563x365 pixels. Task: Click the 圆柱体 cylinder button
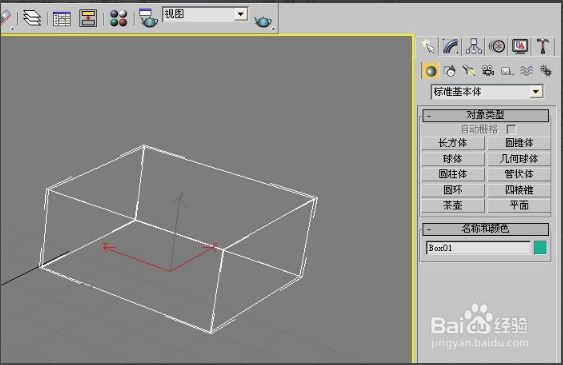453,174
